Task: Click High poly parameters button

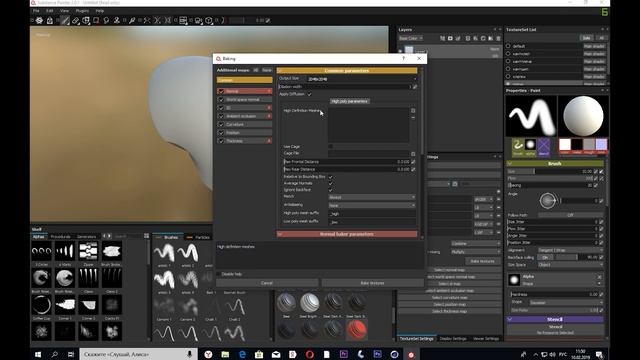Action: click(x=350, y=101)
